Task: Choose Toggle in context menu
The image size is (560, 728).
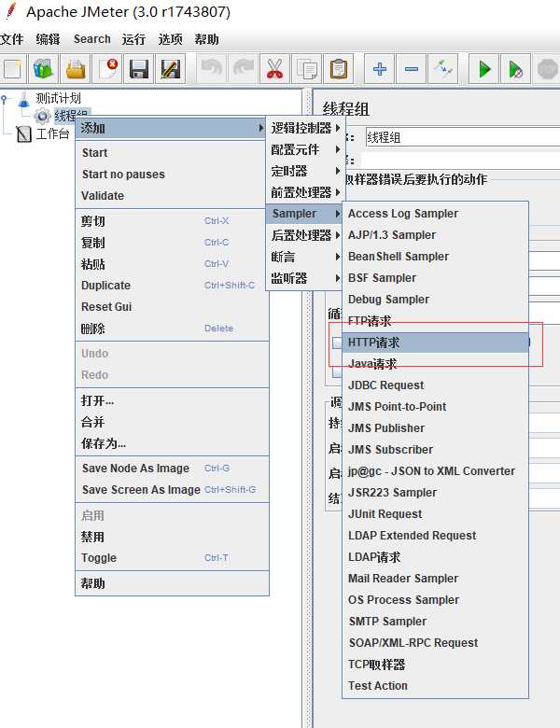Action: tap(172, 558)
